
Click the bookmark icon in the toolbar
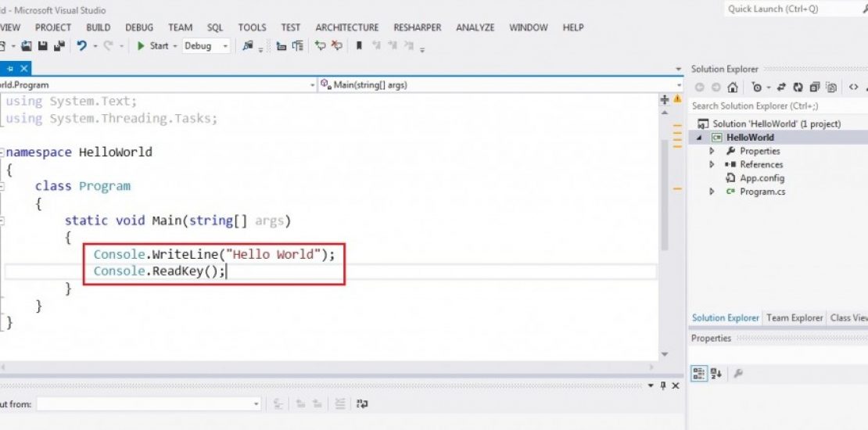pyautogui.click(x=359, y=46)
